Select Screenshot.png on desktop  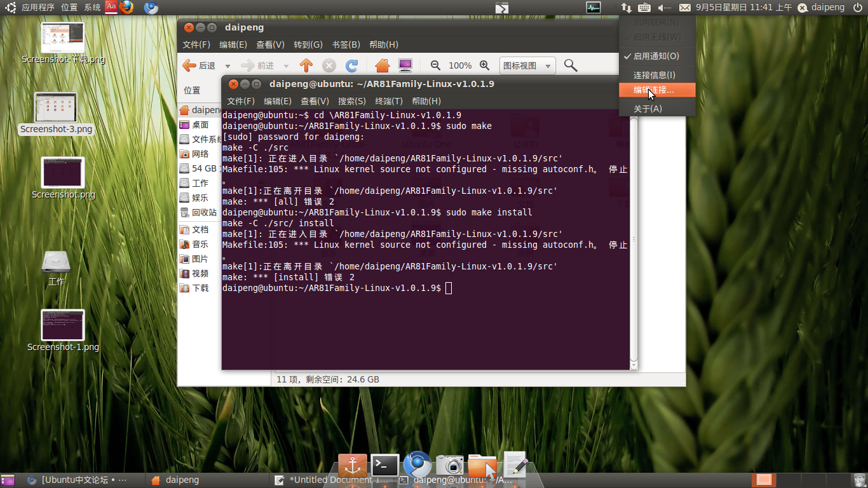click(63, 178)
